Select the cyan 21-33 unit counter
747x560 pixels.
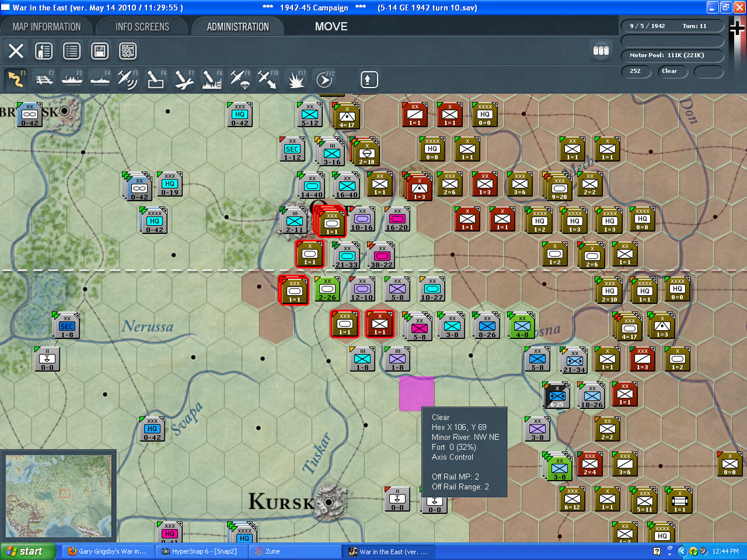pos(347,256)
